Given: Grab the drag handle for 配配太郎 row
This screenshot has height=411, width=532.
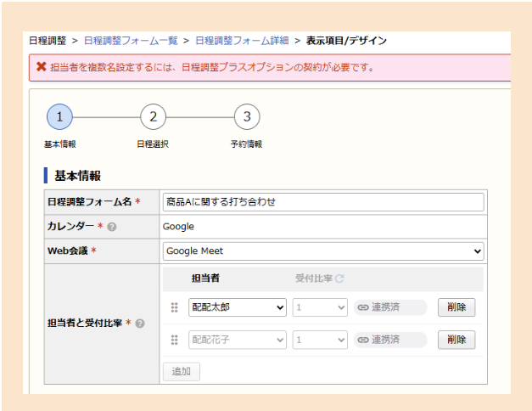Looking at the screenshot, I should point(175,307).
